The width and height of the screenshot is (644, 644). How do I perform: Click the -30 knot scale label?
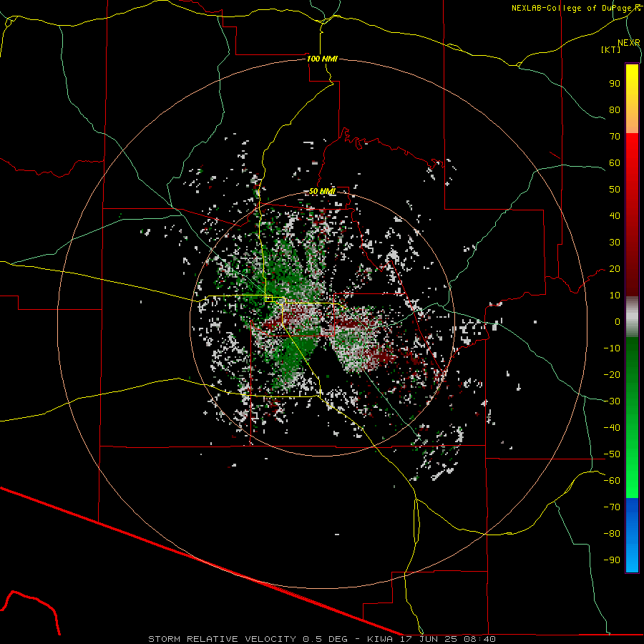(612, 401)
